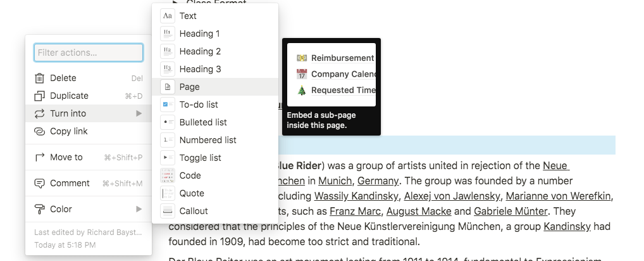Click the Comment speech bubble icon
Image resolution: width=644 pixels, height=261 pixels.
coord(39,183)
